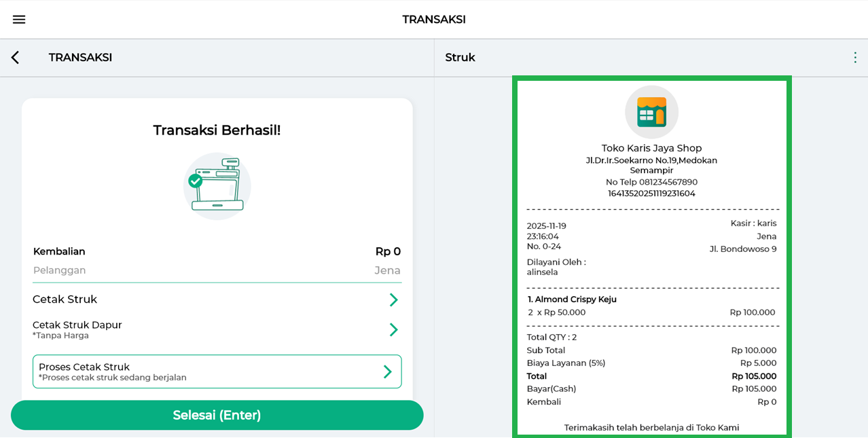The width and height of the screenshot is (868, 438).
Task: Click the Struk panel header
Action: click(x=460, y=58)
